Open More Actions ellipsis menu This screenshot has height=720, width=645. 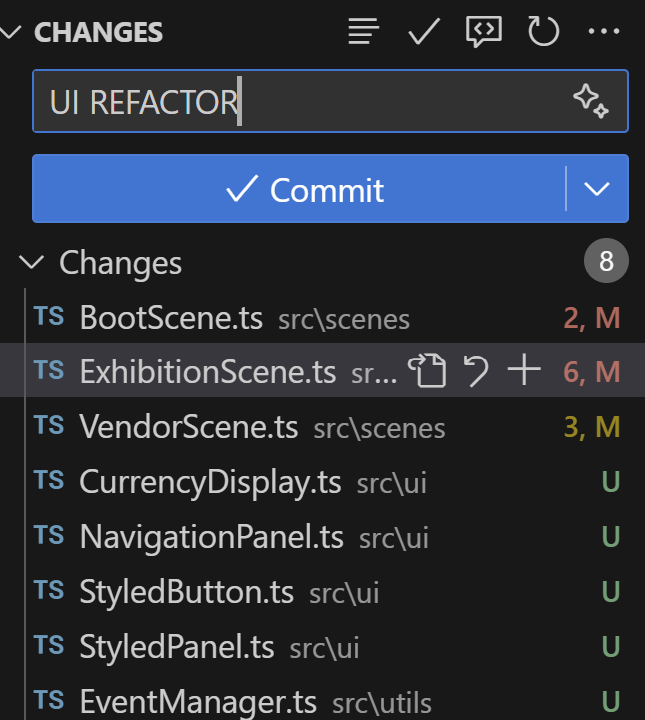tap(604, 32)
